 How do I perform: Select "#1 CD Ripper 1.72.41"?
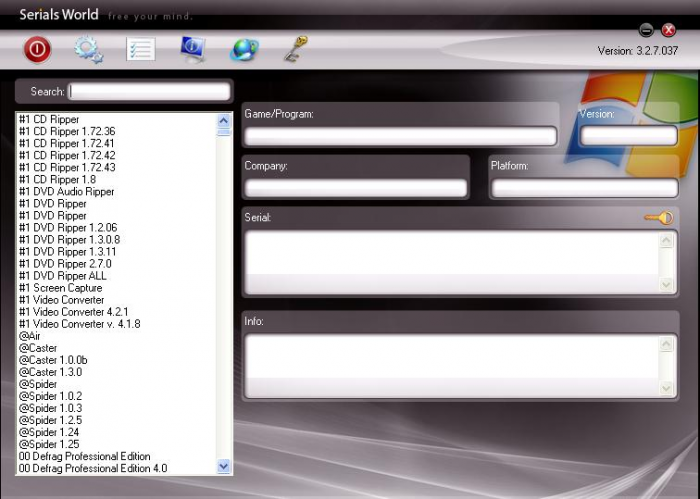(67, 143)
